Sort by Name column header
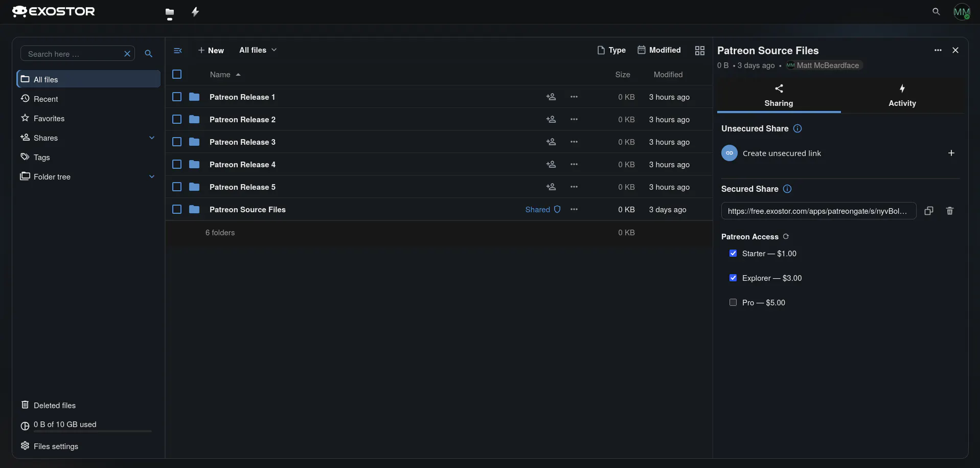Viewport: 980px width, 468px height. [225, 75]
